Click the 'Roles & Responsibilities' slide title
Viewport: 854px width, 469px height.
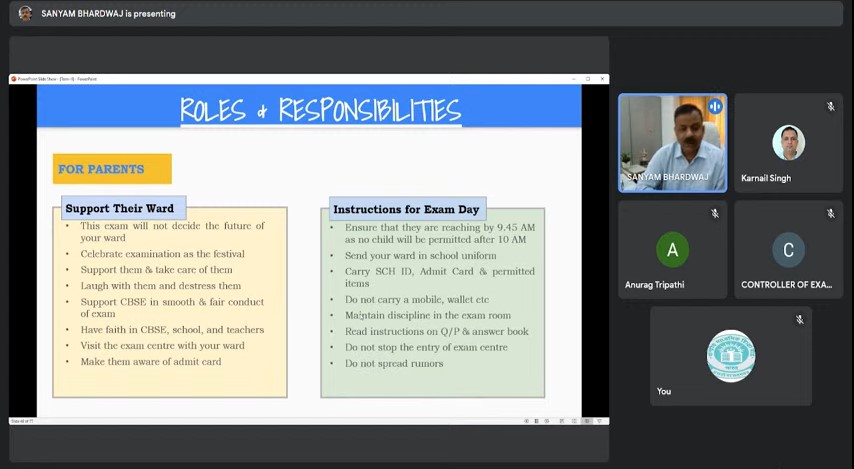[x=320, y=109]
